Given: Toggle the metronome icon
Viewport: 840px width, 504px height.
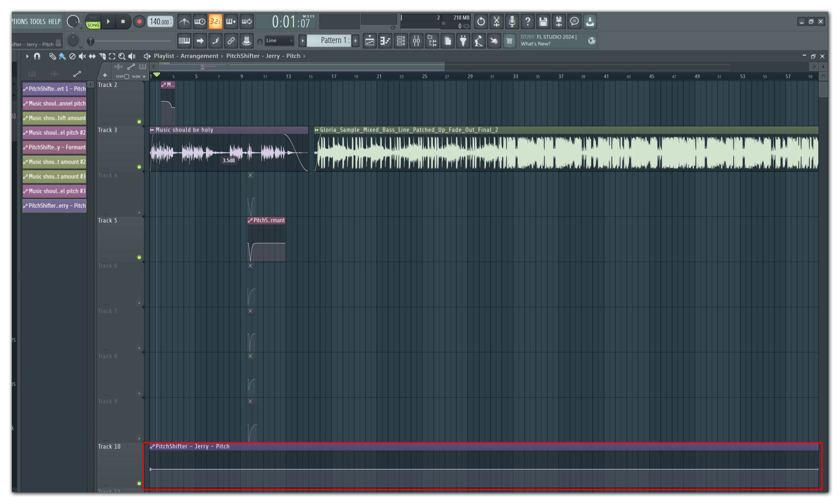Looking at the screenshot, I should pos(184,21).
